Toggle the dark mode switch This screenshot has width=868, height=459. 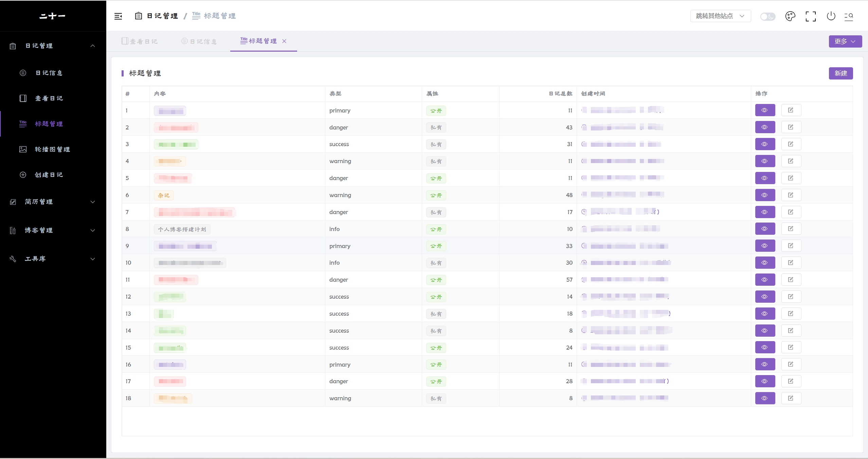point(767,17)
